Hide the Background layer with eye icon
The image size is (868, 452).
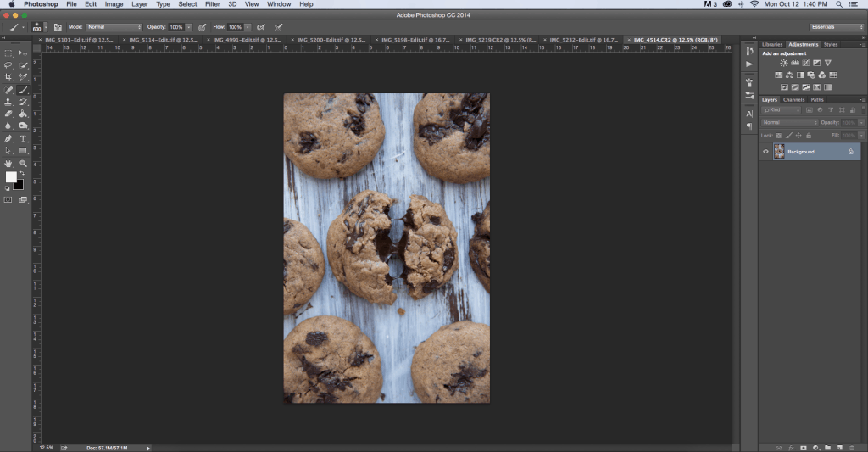click(x=766, y=151)
